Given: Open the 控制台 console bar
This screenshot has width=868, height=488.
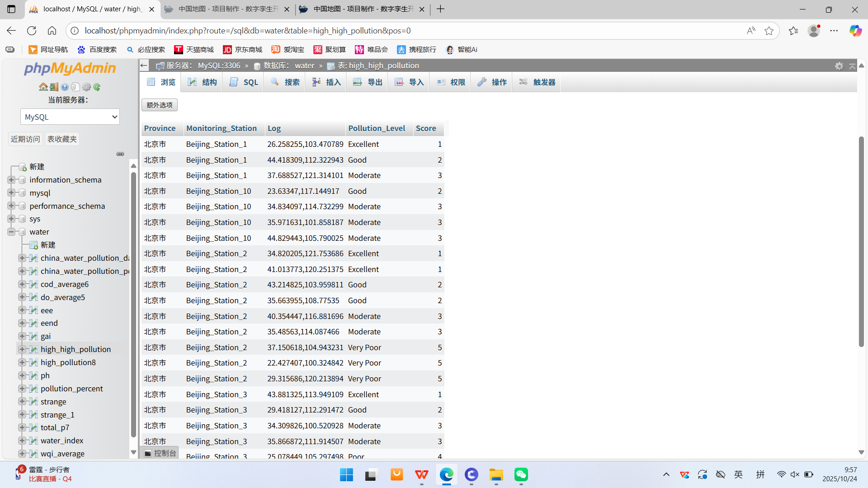Looking at the screenshot, I should [x=160, y=453].
